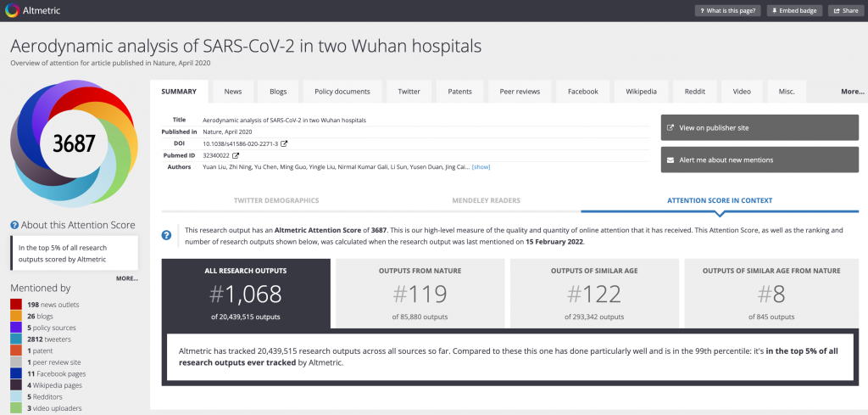Image resolution: width=868 pixels, height=415 pixels.
Task: Open the What is this page? button
Action: 728,10
